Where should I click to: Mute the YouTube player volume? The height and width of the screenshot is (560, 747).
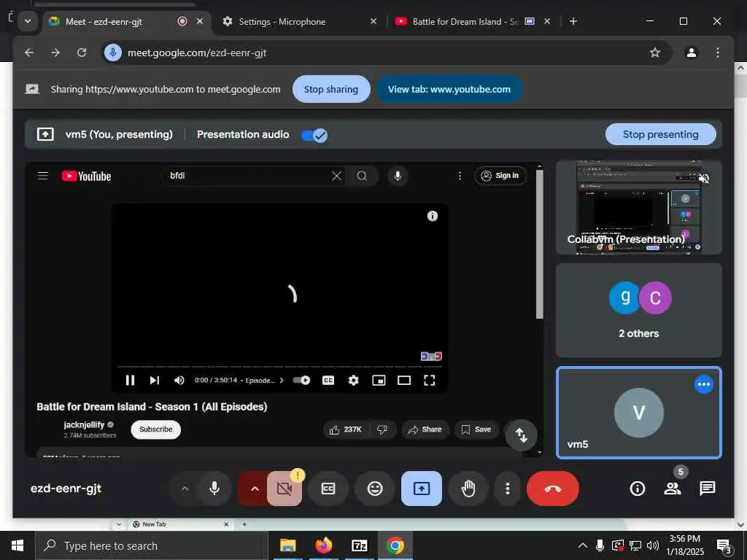tap(179, 380)
